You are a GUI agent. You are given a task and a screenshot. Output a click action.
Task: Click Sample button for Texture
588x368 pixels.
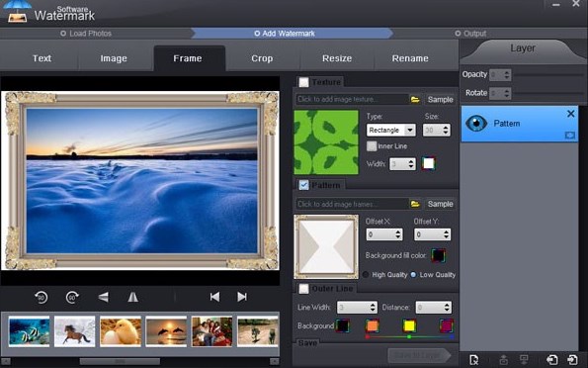(440, 100)
